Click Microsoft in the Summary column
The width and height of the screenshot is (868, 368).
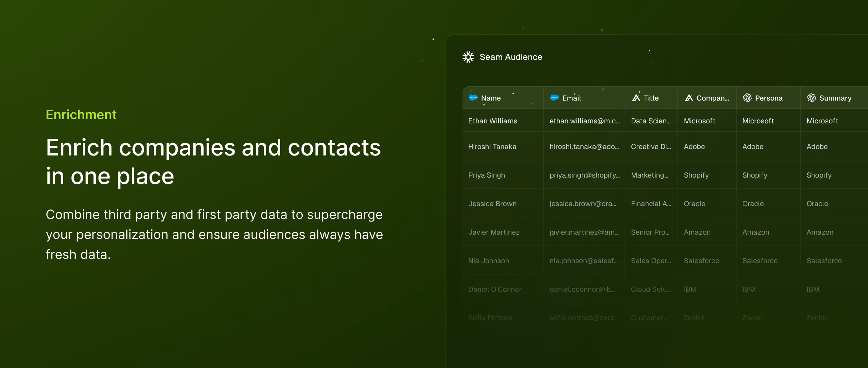(x=822, y=121)
